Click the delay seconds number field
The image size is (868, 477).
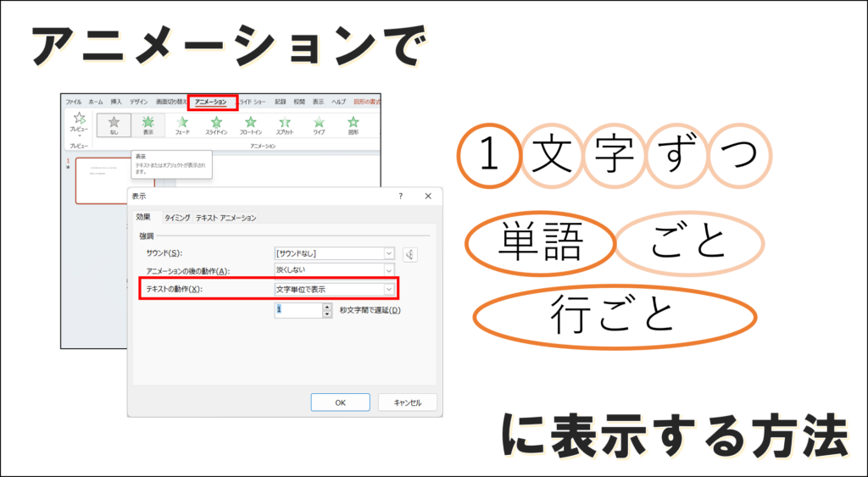coord(298,311)
